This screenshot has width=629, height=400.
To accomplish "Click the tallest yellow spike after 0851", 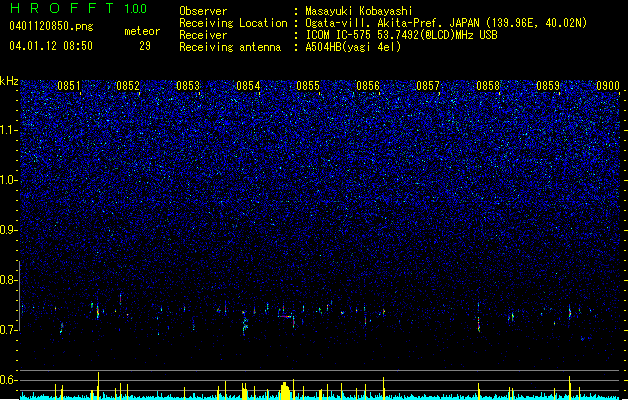I will click(98, 386).
